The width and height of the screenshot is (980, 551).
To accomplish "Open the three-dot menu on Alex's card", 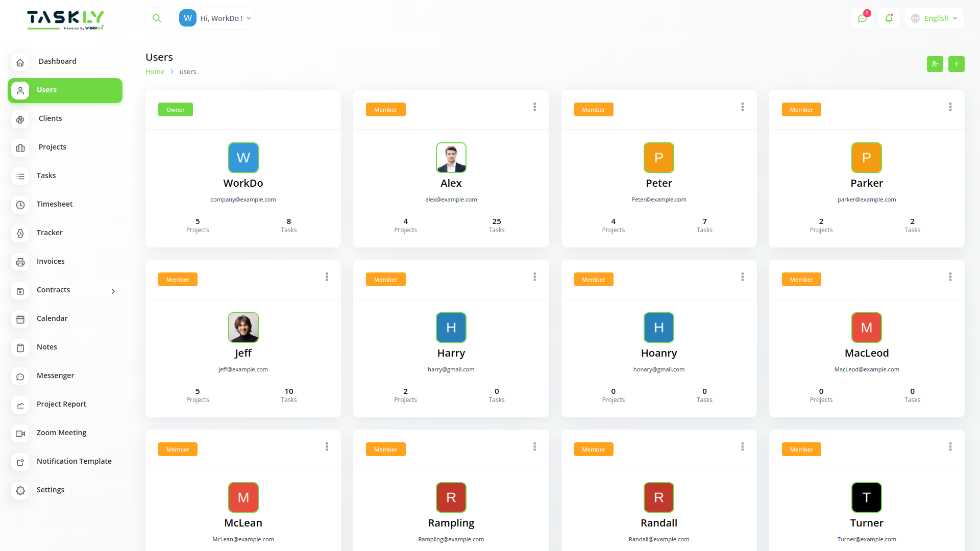I will coord(534,107).
